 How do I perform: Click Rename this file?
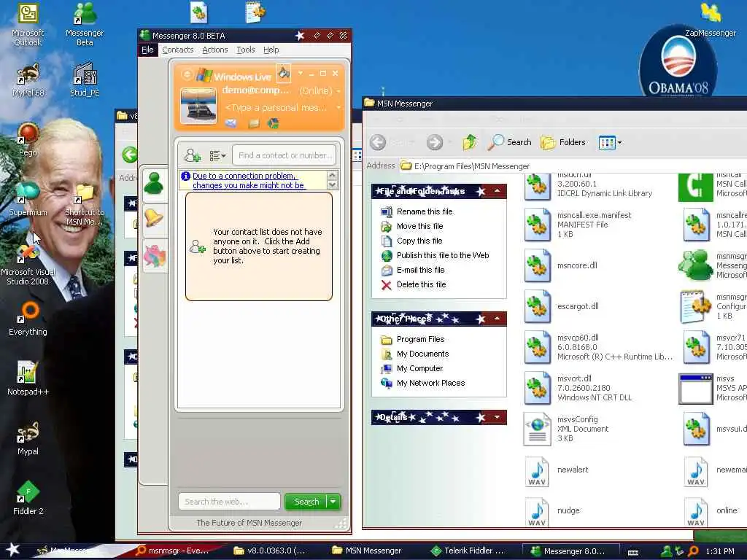click(x=425, y=211)
